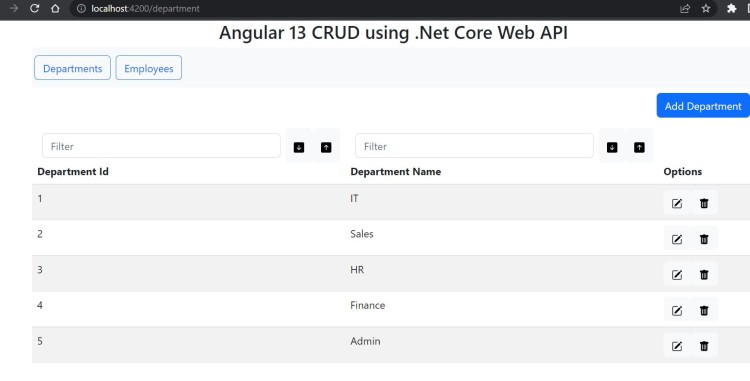The height and width of the screenshot is (381, 750).
Task: Select the Department Id column header
Action: [73, 172]
